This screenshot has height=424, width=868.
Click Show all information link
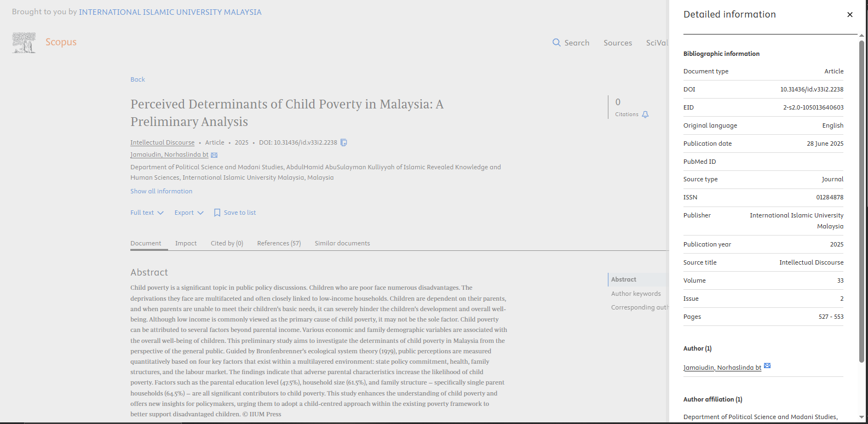click(x=161, y=191)
